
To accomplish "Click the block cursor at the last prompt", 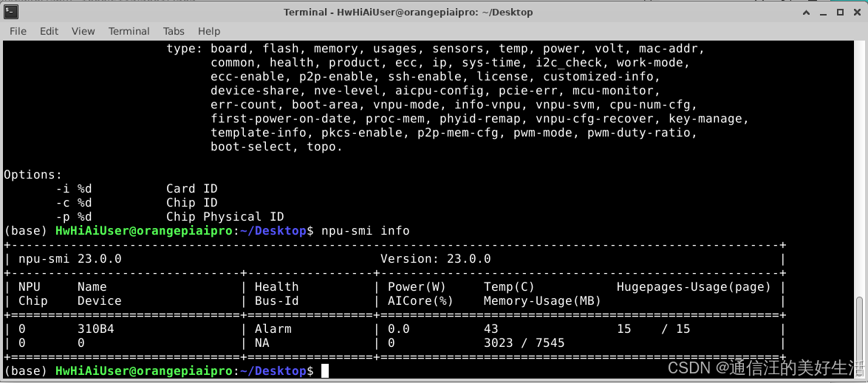I will click(x=324, y=370).
